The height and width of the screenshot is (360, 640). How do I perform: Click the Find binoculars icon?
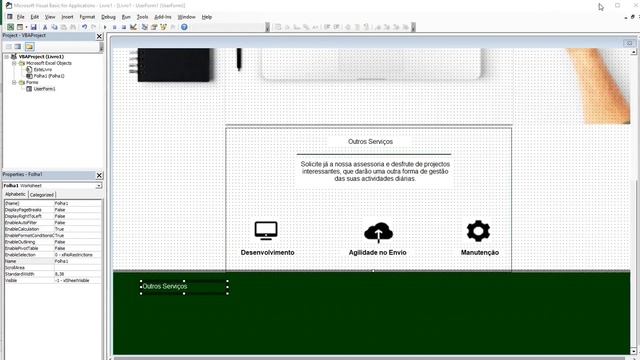pyautogui.click(x=73, y=27)
